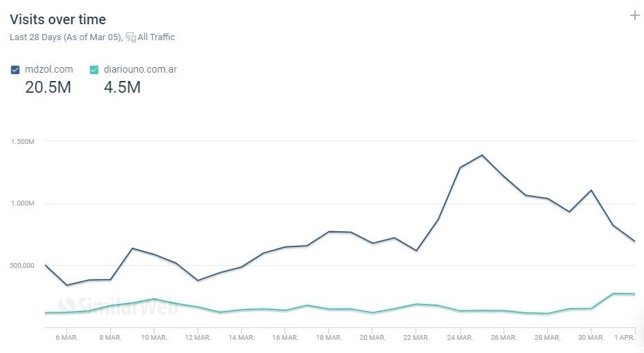This screenshot has width=644, height=353.
Task: Click the mdzol.com line peak near 25 Mar
Action: [x=481, y=155]
